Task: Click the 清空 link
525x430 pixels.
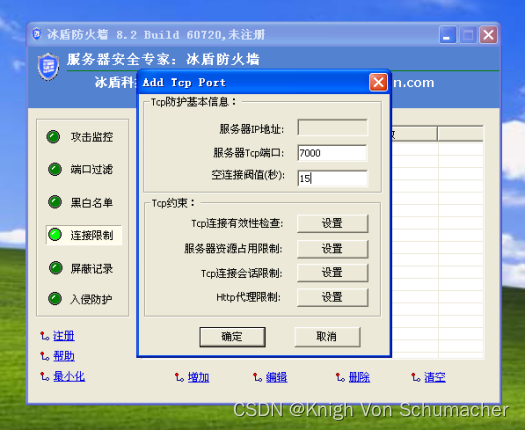Action: pos(435,377)
